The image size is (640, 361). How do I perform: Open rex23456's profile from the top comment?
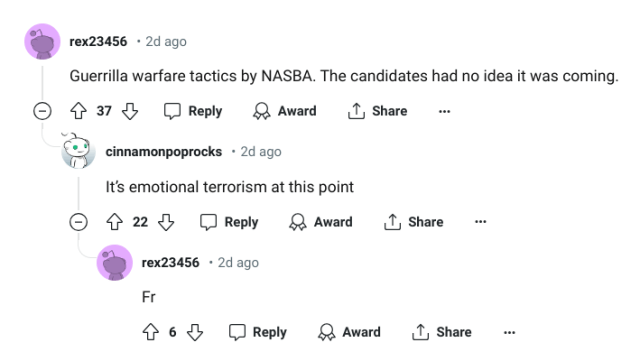click(x=98, y=41)
